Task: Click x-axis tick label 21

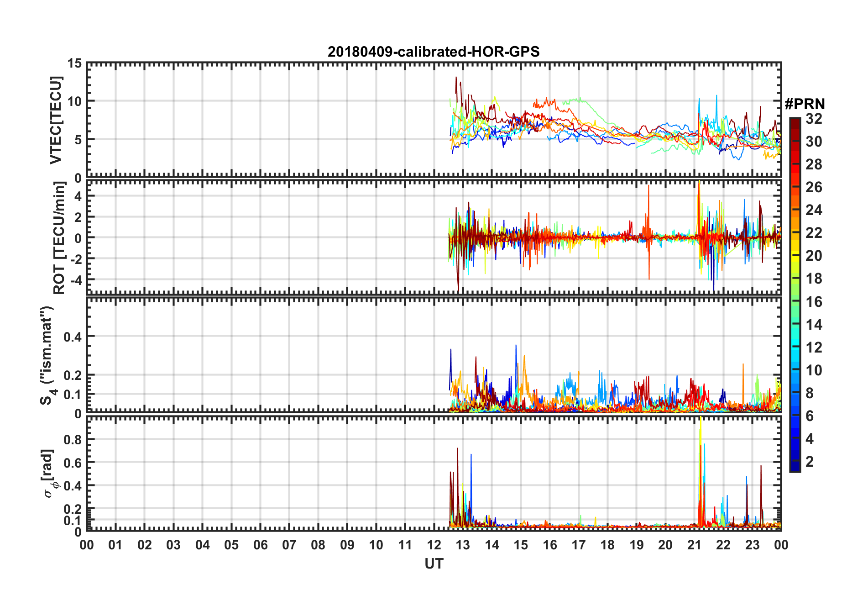Action: (x=695, y=545)
